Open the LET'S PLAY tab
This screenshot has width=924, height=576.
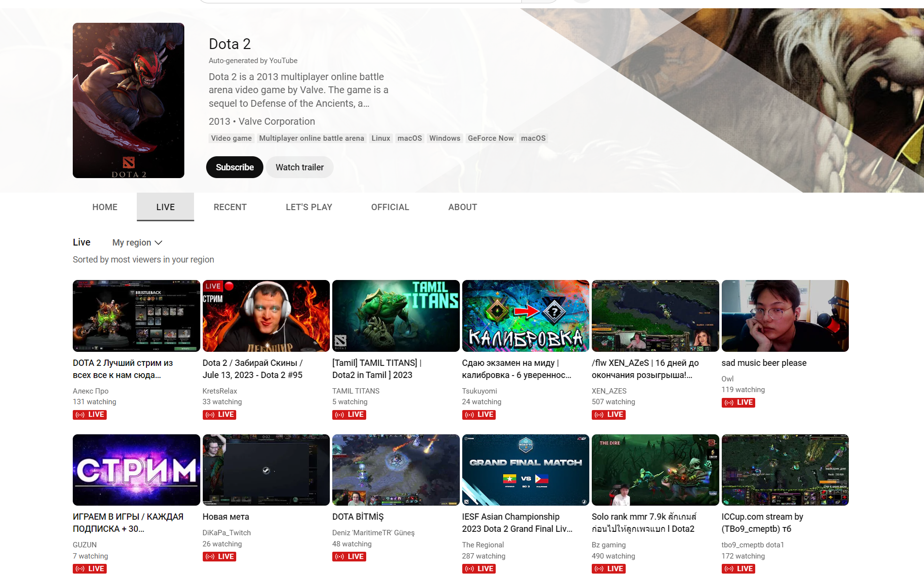coord(308,207)
